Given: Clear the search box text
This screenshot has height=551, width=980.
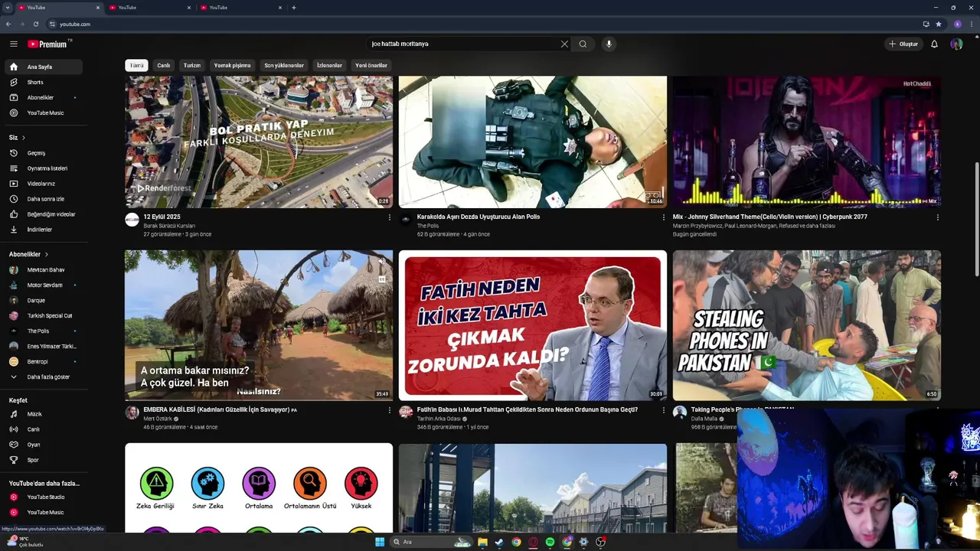Looking at the screenshot, I should click(564, 44).
